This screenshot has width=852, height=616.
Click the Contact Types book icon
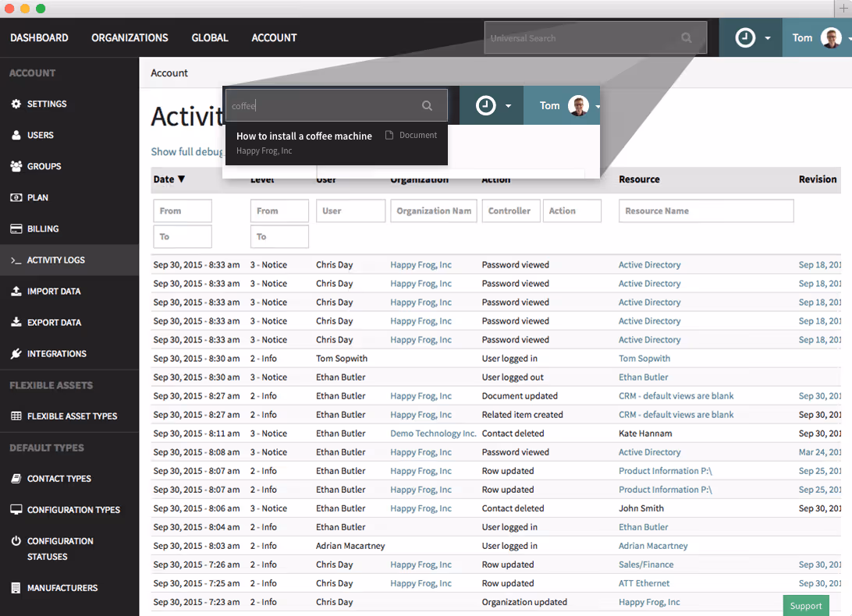click(16, 479)
